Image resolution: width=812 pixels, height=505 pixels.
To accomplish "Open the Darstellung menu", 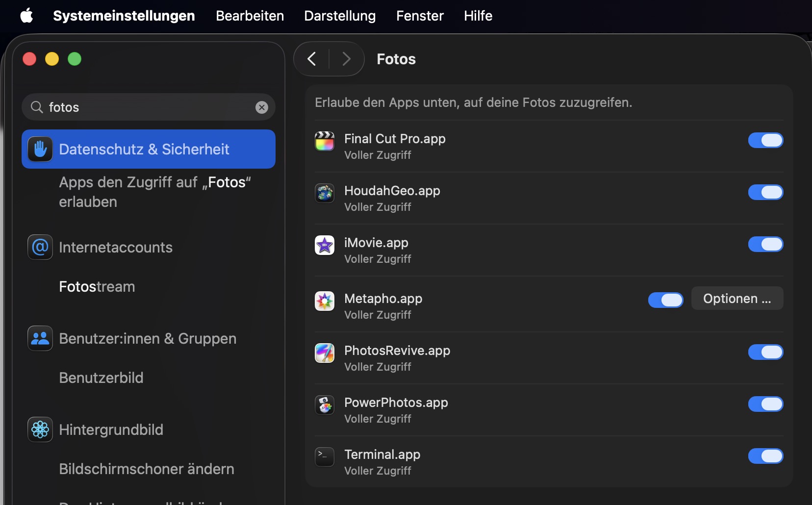I will pyautogui.click(x=339, y=16).
